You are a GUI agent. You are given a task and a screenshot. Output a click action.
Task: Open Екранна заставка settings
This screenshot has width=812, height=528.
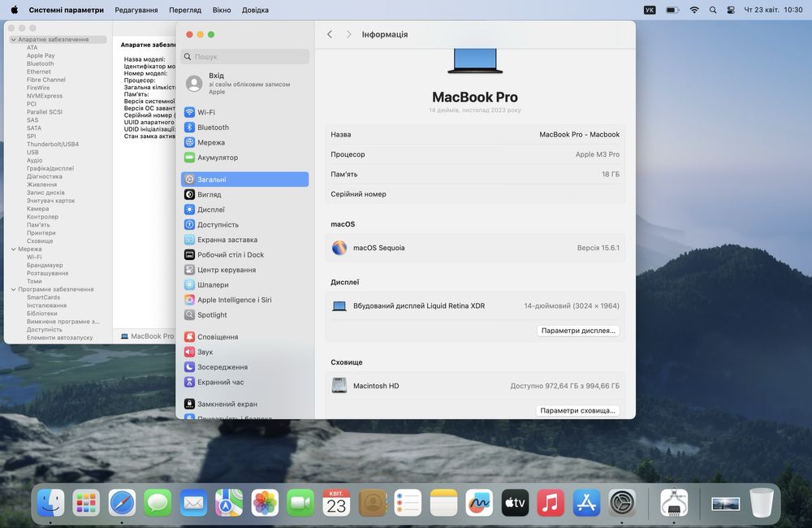(x=245, y=240)
